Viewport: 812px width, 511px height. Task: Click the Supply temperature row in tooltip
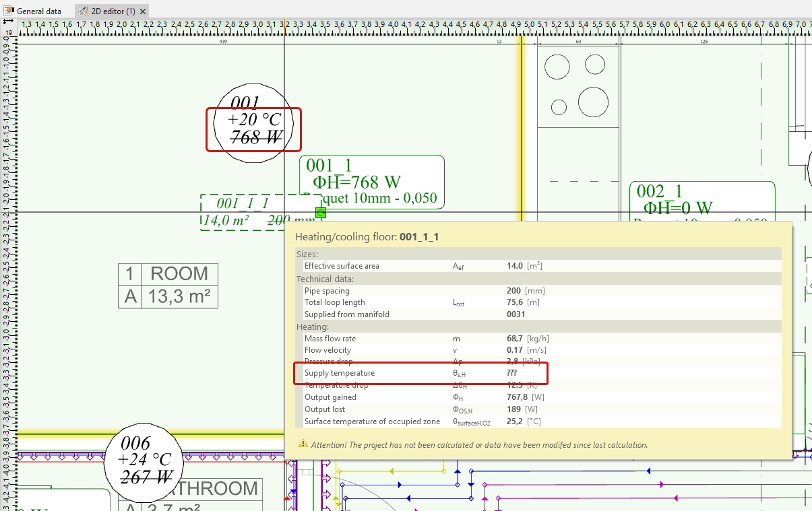421,373
